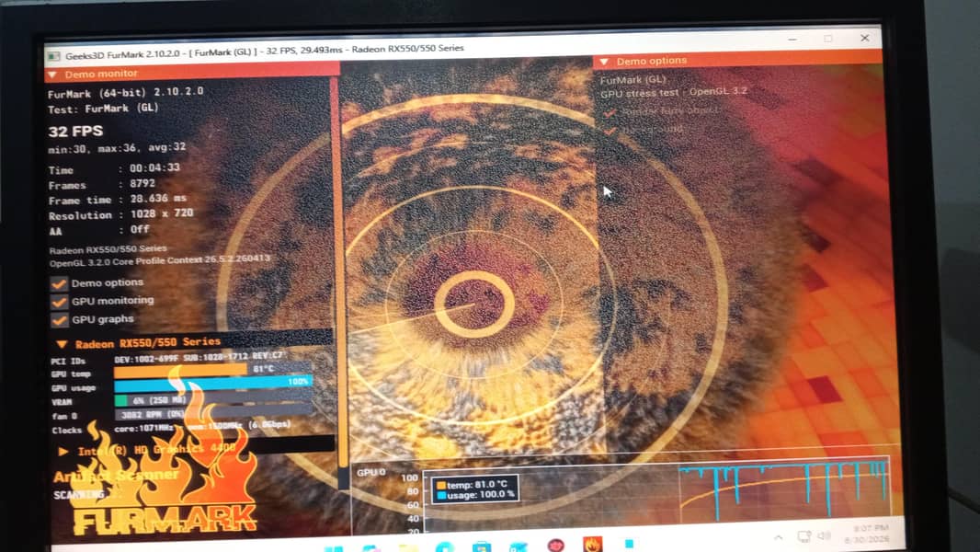Uncheck the GPU graphs checkbox
The height and width of the screenshot is (552, 980).
pyautogui.click(x=60, y=320)
